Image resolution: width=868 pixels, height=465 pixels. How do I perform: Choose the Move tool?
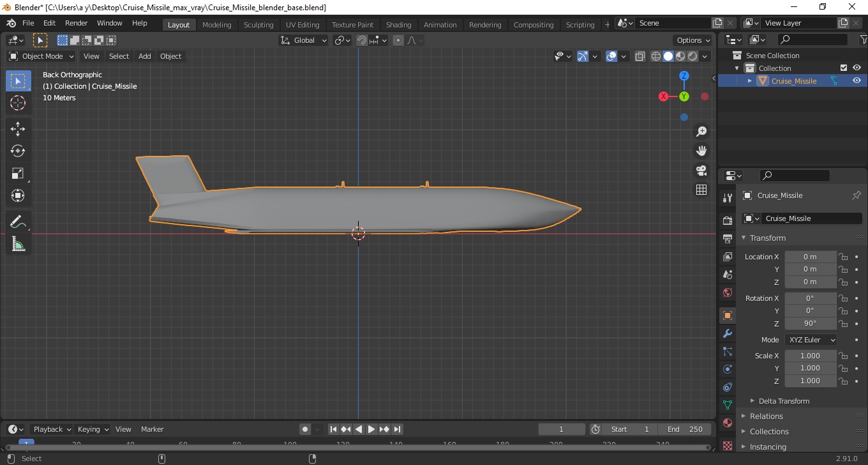18,129
